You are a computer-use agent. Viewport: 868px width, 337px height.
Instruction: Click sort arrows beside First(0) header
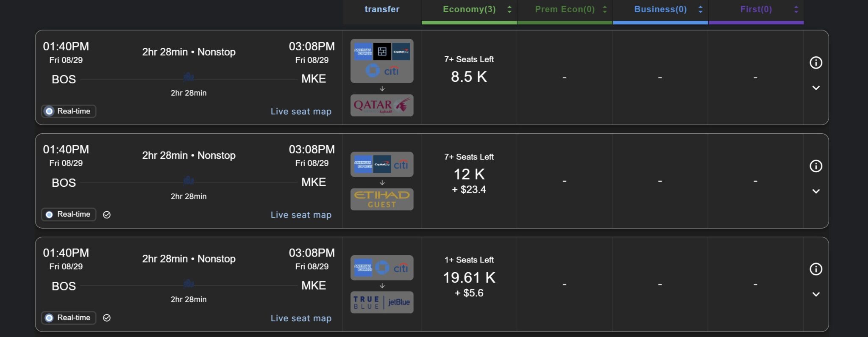(796, 9)
